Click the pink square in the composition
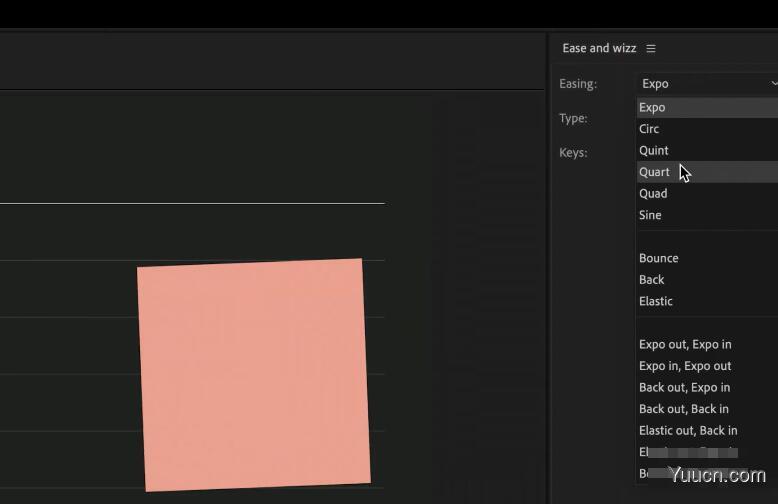The width and height of the screenshot is (778, 504). 254,375
